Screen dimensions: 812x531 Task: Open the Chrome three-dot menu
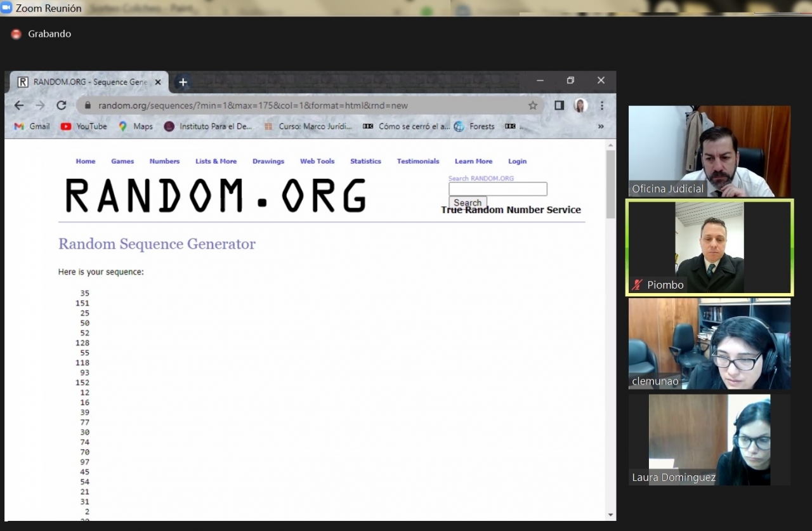602,105
